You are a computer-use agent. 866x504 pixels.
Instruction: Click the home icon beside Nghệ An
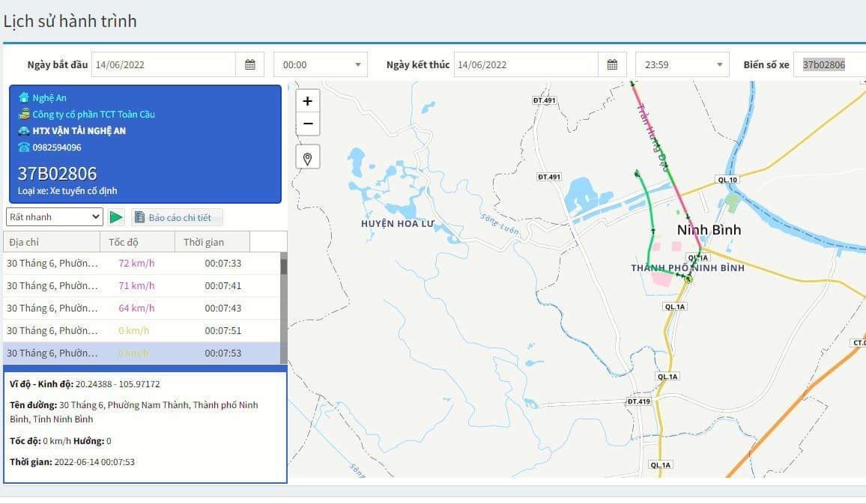coord(23,97)
